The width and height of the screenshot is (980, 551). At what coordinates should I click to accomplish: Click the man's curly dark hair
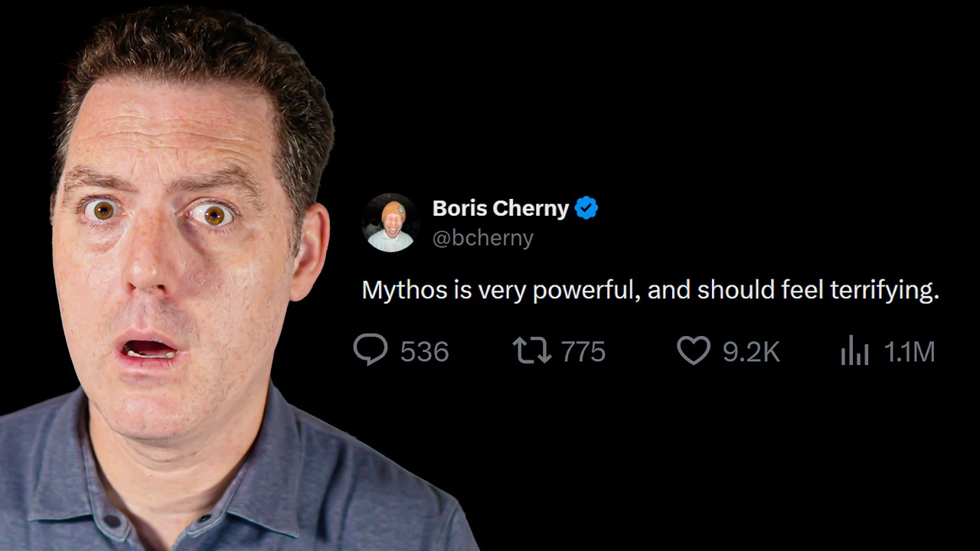point(191,61)
